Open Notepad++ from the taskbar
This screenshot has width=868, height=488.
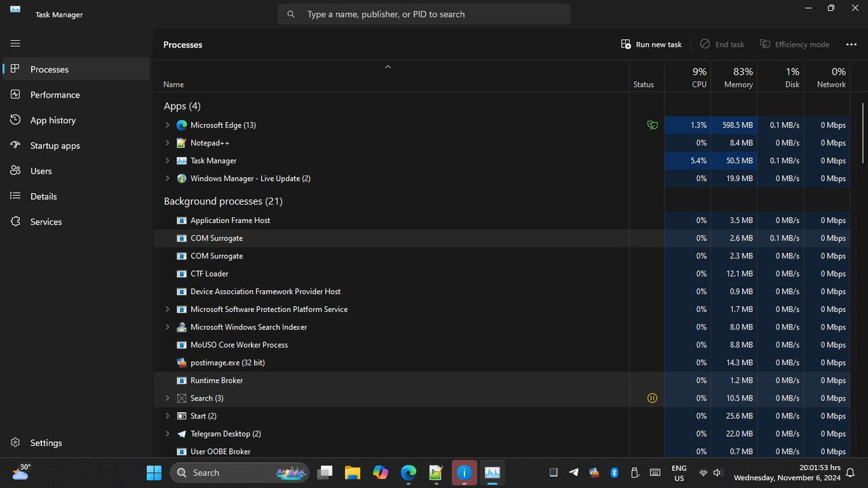coord(435,472)
